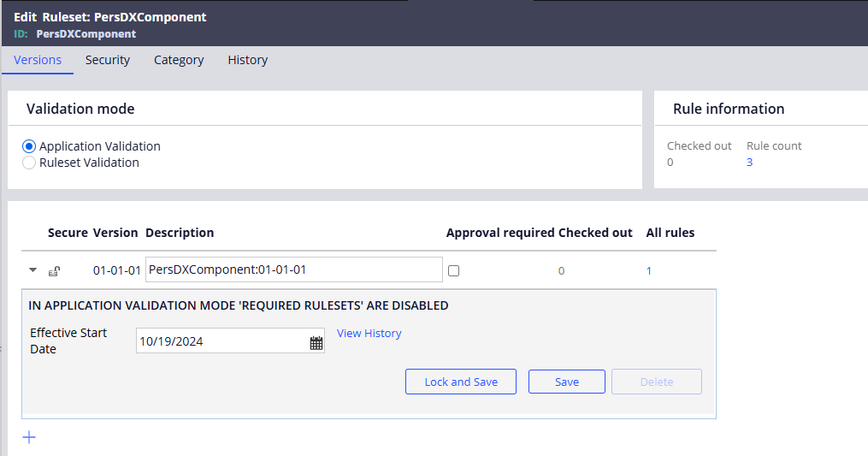Screen dimensions: 868x456
Task: Select the Versions tab
Action: [38, 60]
